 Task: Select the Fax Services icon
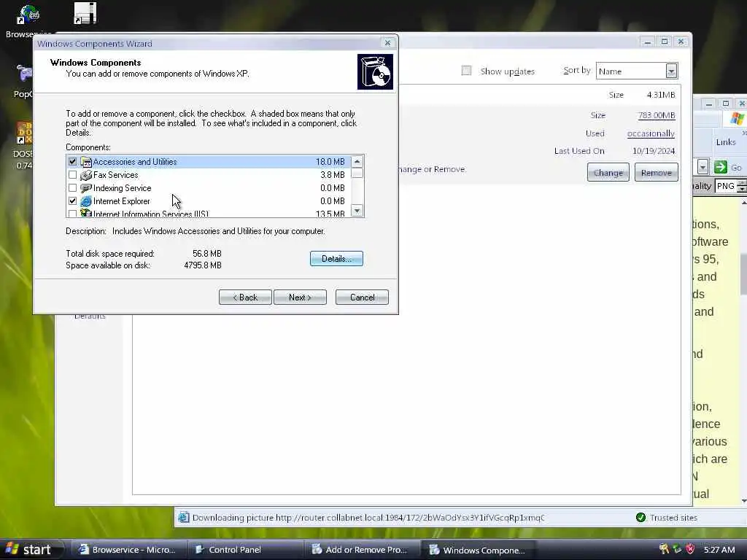[86, 175]
